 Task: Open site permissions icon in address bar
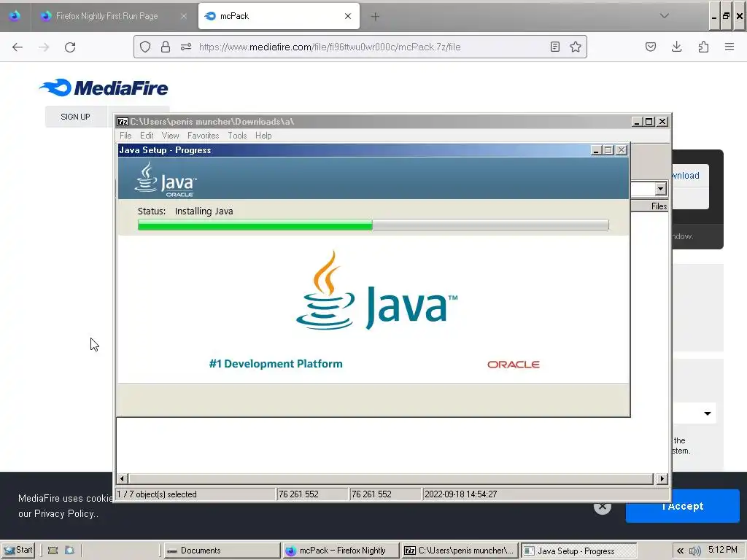[x=186, y=47]
